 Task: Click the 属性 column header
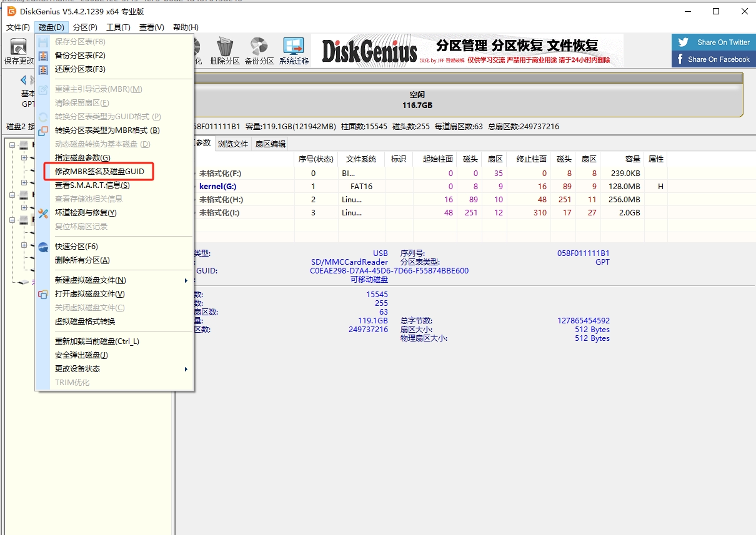tap(656, 159)
